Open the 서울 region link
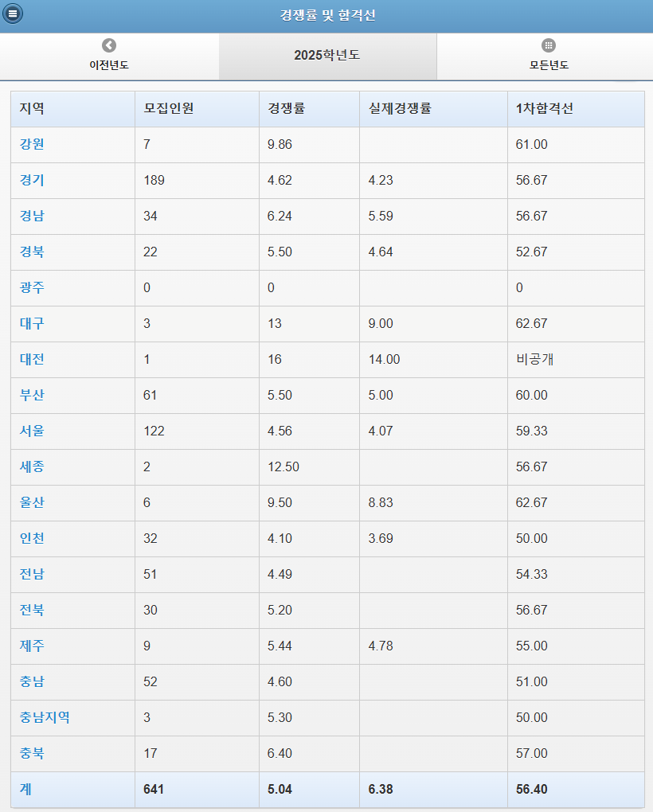653x812 pixels. [x=32, y=431]
